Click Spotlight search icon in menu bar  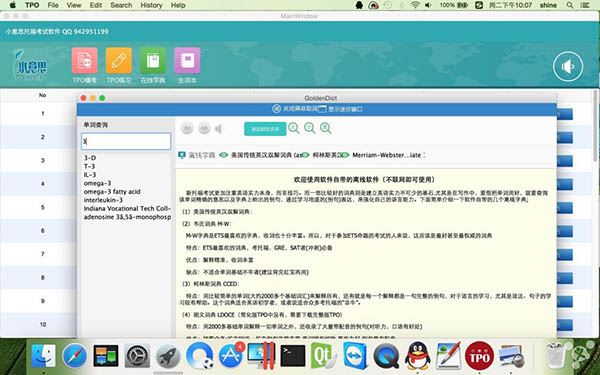click(x=570, y=5)
